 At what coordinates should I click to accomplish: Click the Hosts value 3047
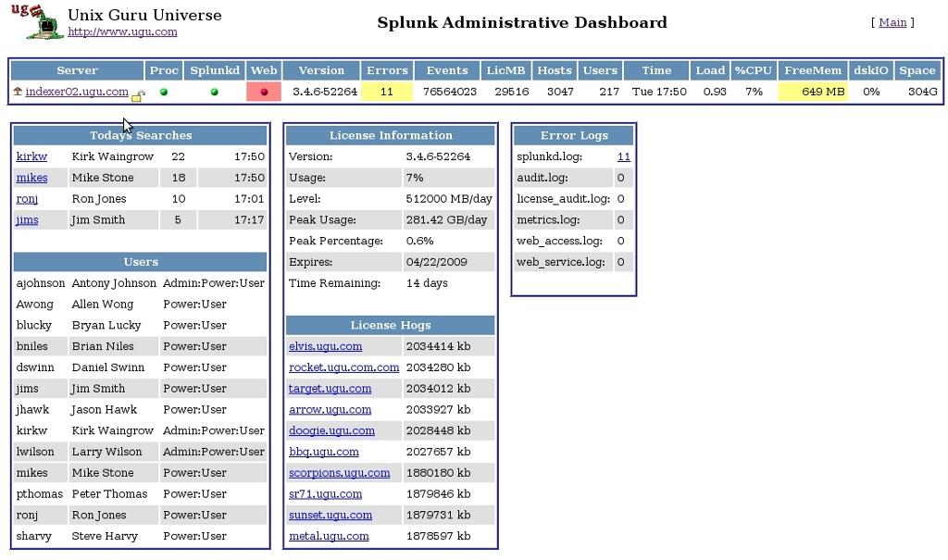point(560,92)
